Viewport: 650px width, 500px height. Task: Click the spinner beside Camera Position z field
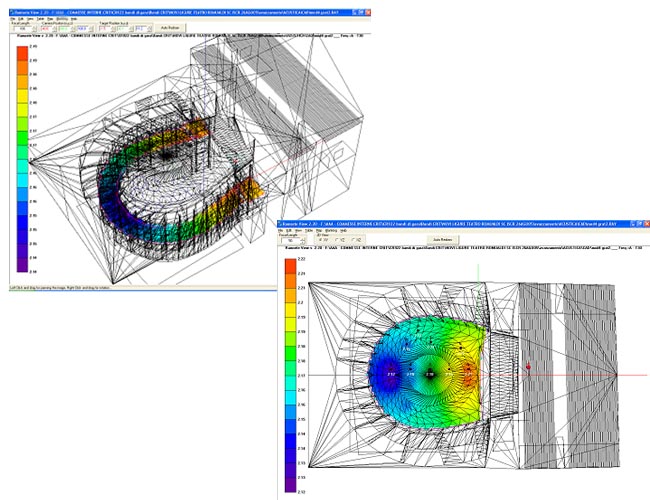90,29
